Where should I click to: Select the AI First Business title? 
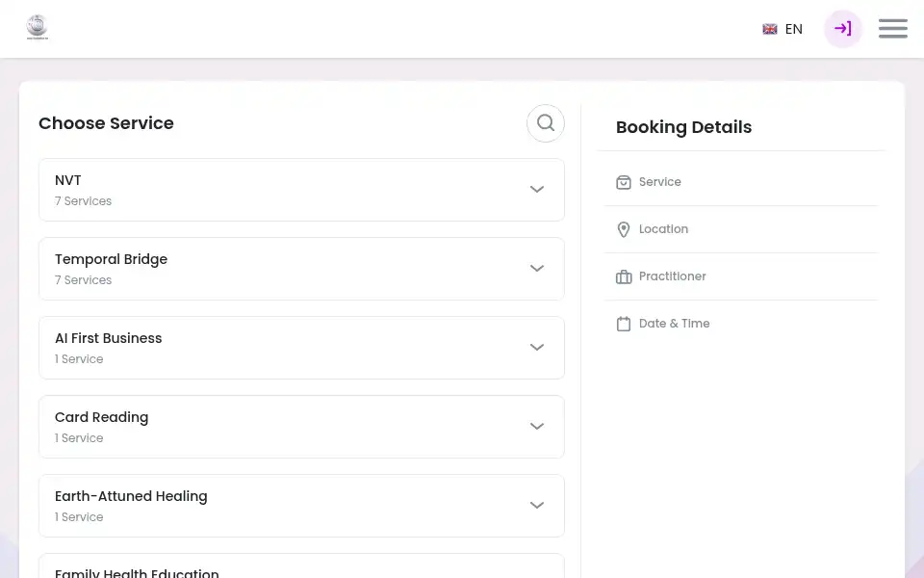109,338
